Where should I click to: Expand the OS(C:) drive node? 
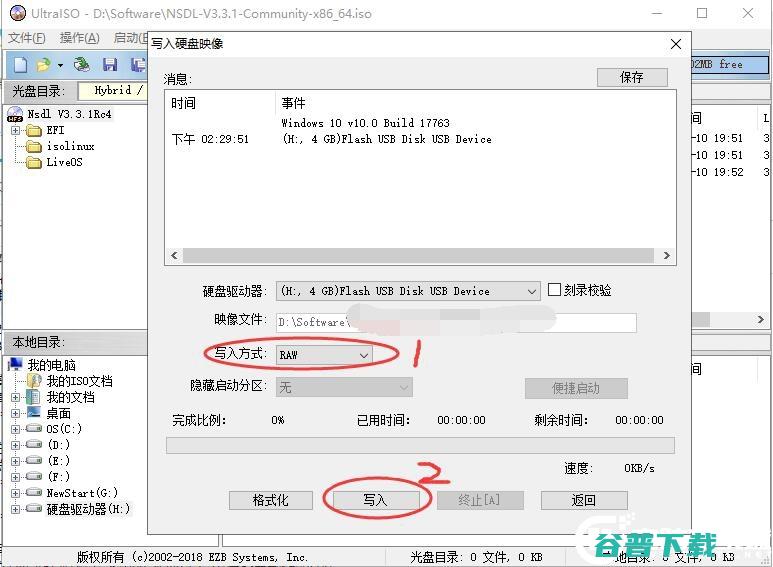15,429
